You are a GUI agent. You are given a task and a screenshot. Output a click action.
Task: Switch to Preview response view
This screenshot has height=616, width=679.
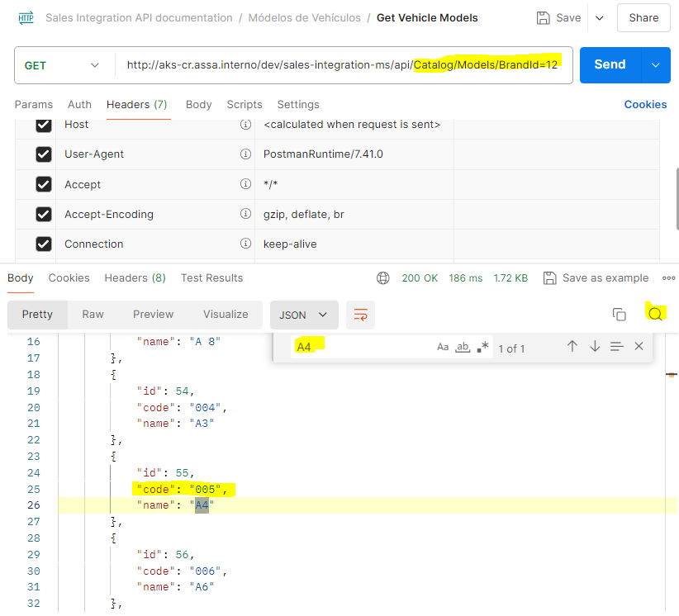point(154,315)
